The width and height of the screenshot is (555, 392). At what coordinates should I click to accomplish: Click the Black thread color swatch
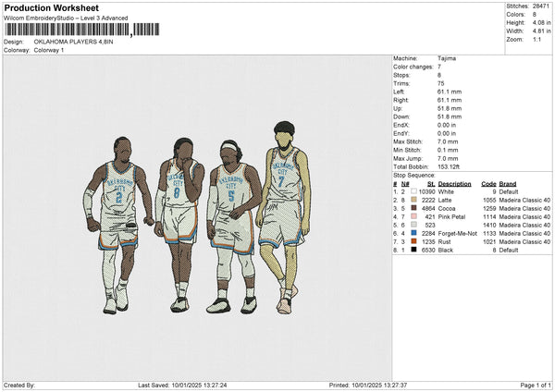tap(413, 250)
